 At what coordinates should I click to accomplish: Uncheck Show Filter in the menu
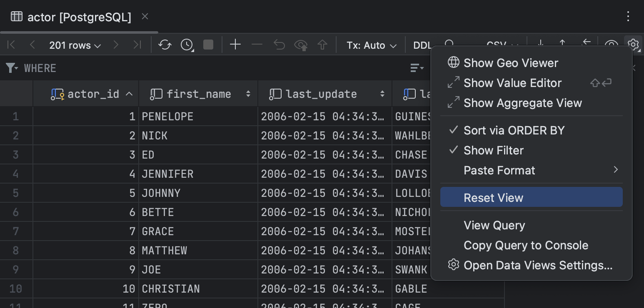[493, 150]
